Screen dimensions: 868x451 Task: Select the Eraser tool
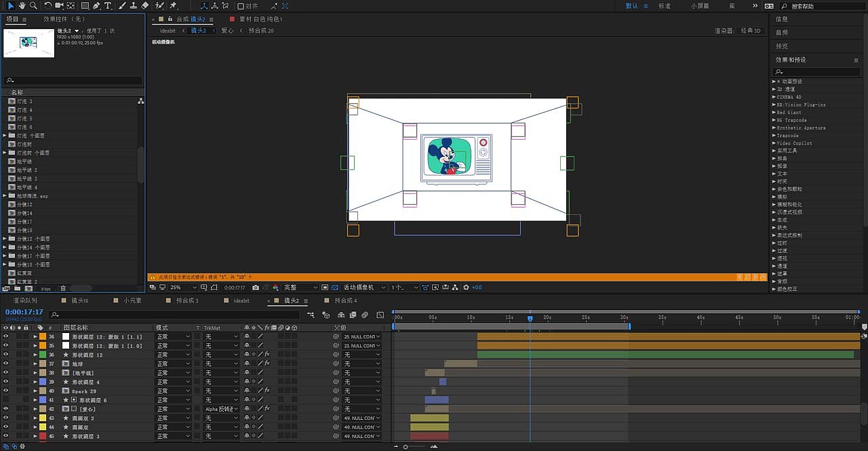(x=145, y=5)
